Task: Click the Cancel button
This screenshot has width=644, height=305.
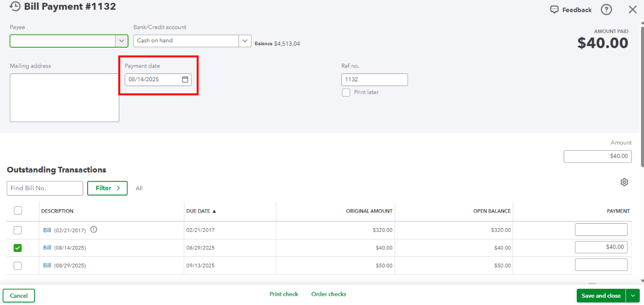Action: coord(19,296)
